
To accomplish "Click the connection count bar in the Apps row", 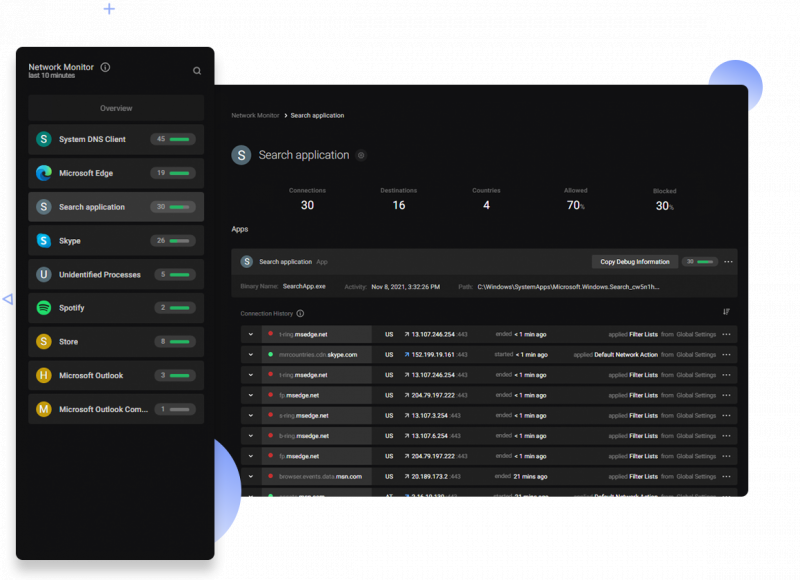I will (700, 262).
